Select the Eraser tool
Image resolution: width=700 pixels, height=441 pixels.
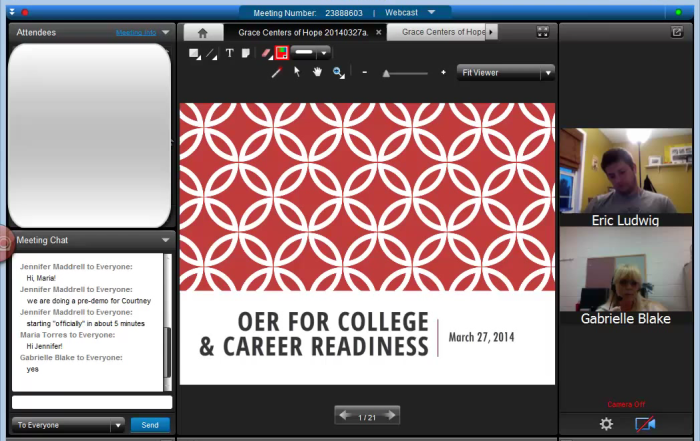coord(266,53)
